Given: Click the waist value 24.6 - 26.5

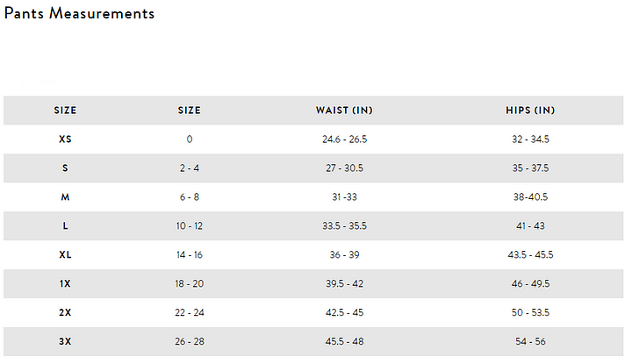Looking at the screenshot, I should pos(345,139).
